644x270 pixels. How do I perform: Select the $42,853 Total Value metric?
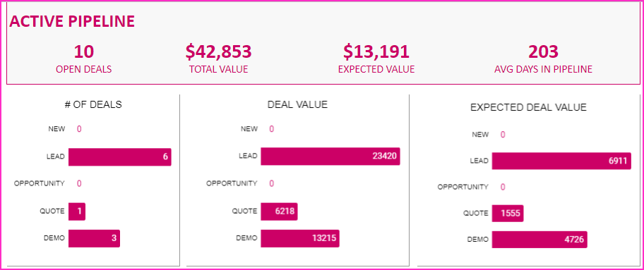[x=218, y=59]
